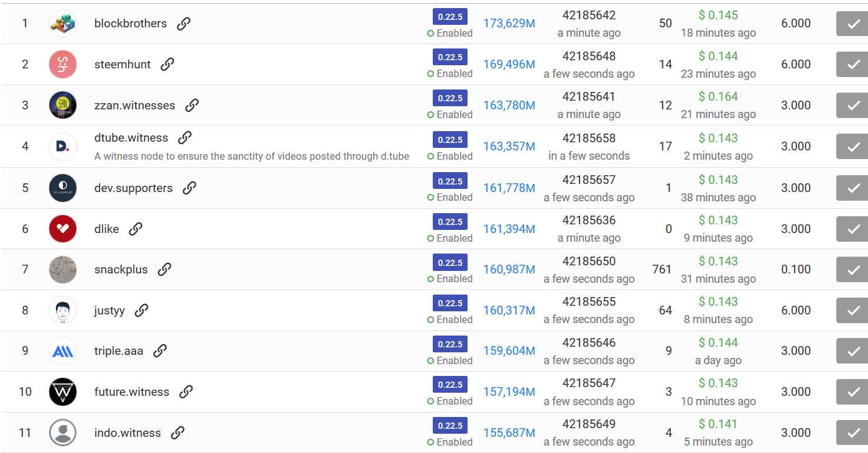The width and height of the screenshot is (868, 453).
Task: Click dlike red heart avatar
Action: [63, 229]
